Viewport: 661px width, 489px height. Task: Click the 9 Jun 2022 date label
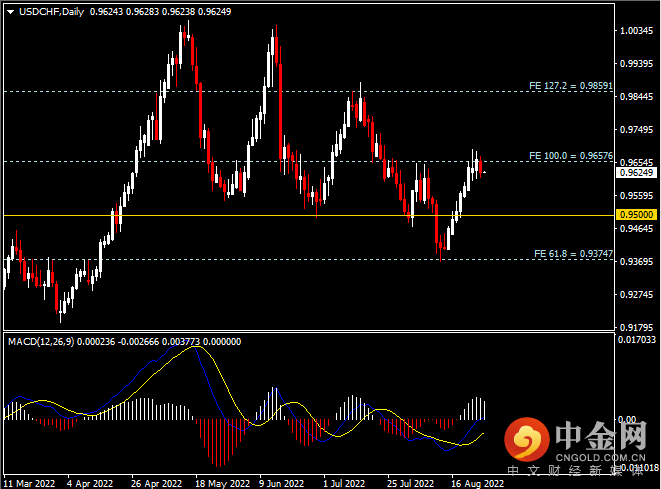pyautogui.click(x=281, y=484)
